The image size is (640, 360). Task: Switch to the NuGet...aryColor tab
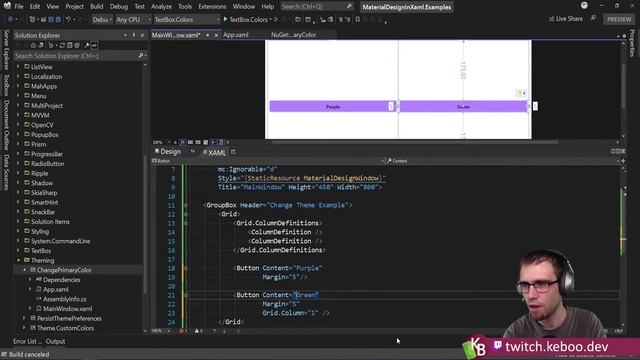click(x=293, y=35)
